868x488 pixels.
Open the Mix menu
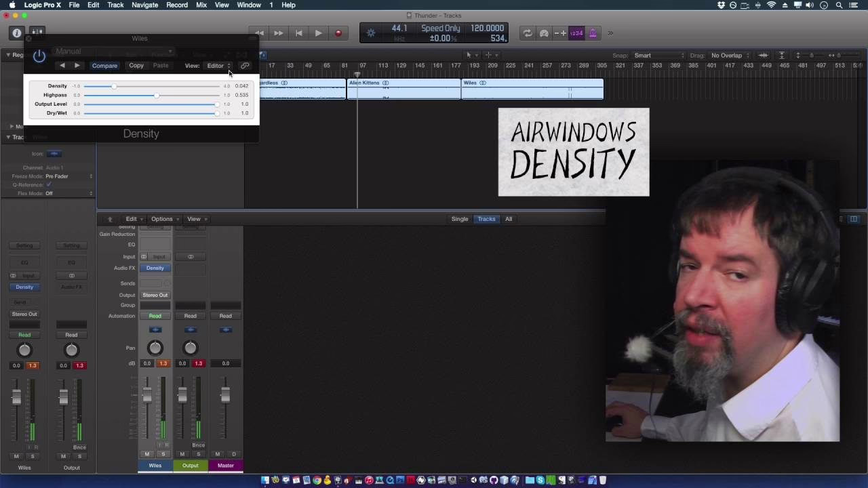click(x=201, y=5)
